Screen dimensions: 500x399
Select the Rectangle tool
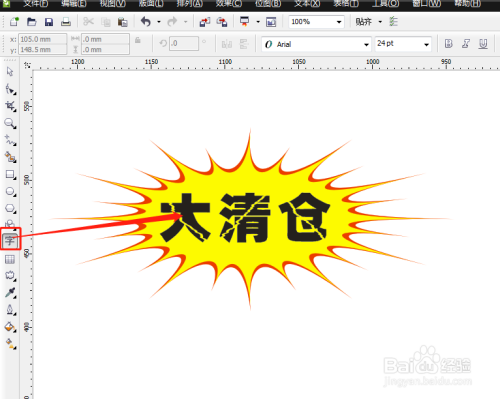[x=10, y=174]
